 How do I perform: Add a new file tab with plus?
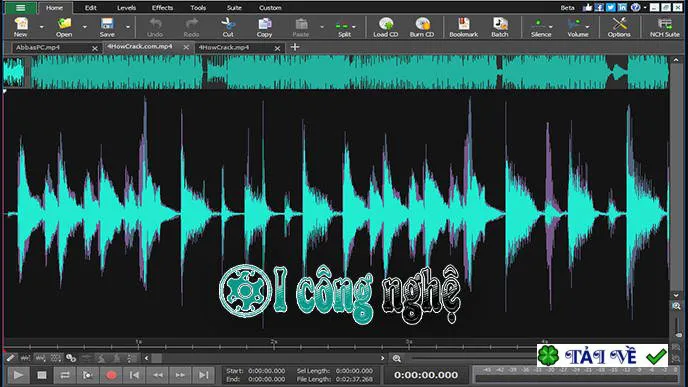coord(295,47)
